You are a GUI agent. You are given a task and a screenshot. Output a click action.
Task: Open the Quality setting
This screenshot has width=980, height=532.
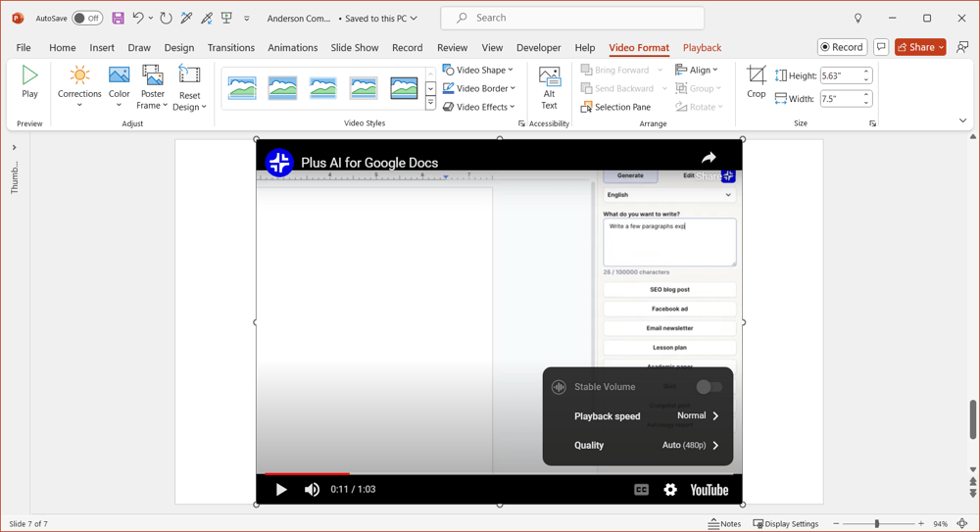(638, 445)
